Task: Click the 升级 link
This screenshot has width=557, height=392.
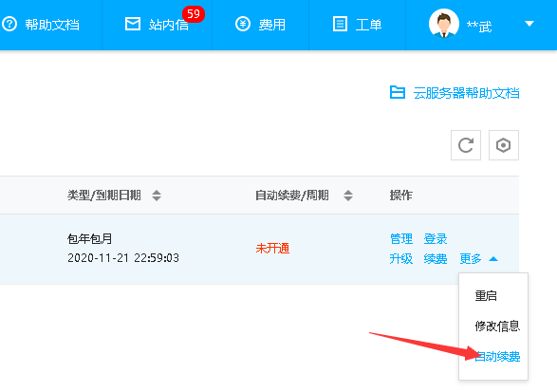Action: click(401, 259)
